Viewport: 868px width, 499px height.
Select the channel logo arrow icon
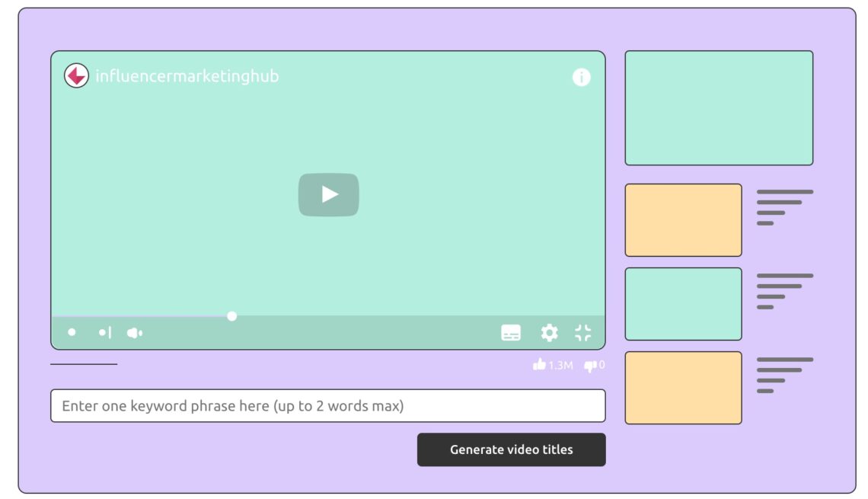click(x=75, y=76)
